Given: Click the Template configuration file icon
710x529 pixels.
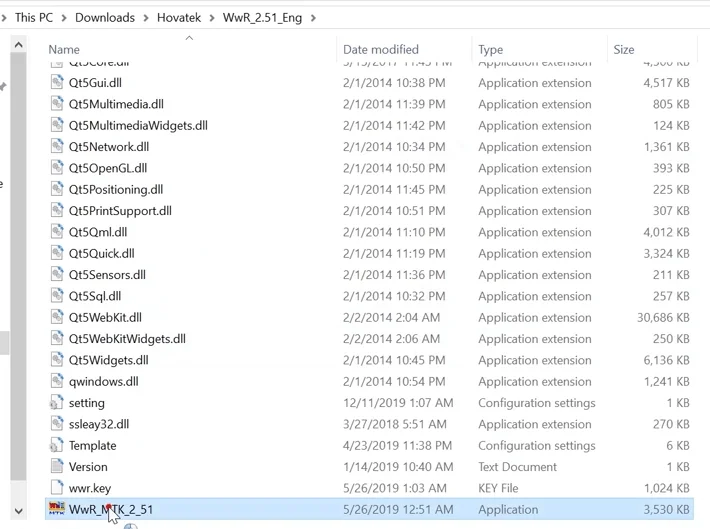Looking at the screenshot, I should click(57, 445).
